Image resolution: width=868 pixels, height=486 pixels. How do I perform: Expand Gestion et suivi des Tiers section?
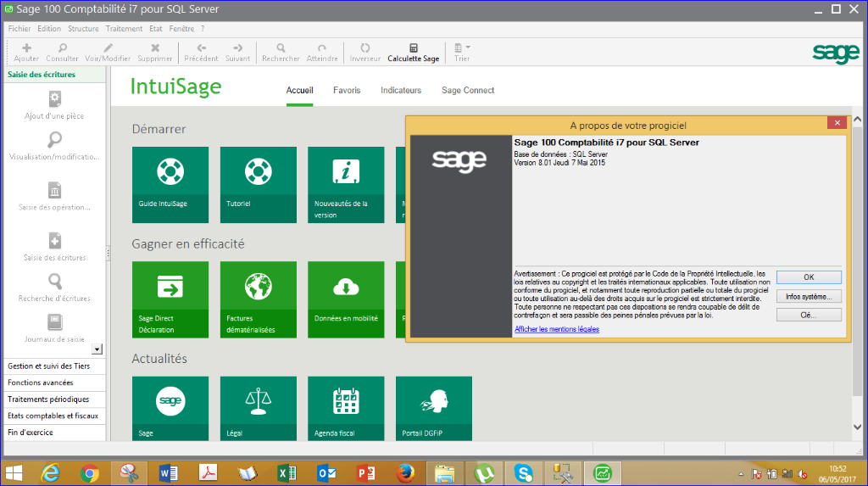[55, 366]
